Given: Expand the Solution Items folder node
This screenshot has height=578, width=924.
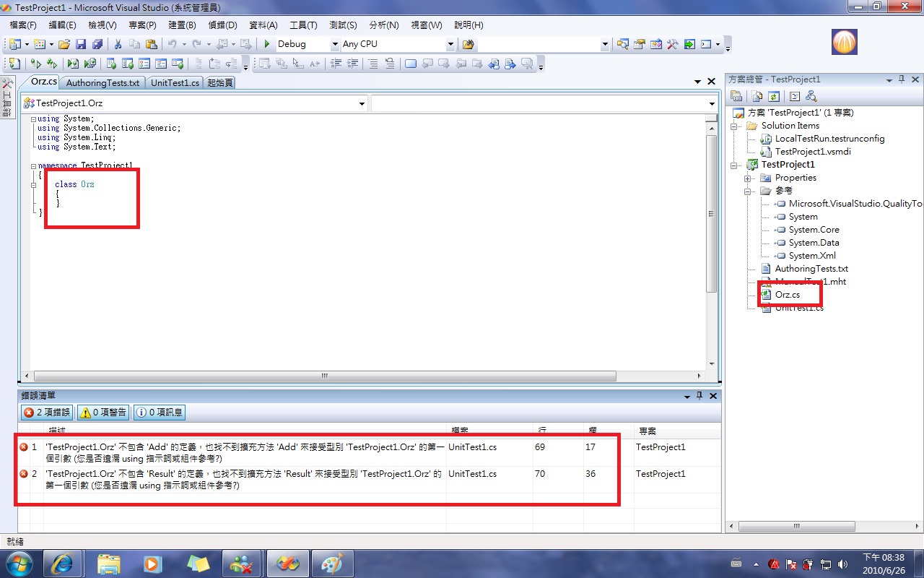Looking at the screenshot, I should tap(734, 126).
